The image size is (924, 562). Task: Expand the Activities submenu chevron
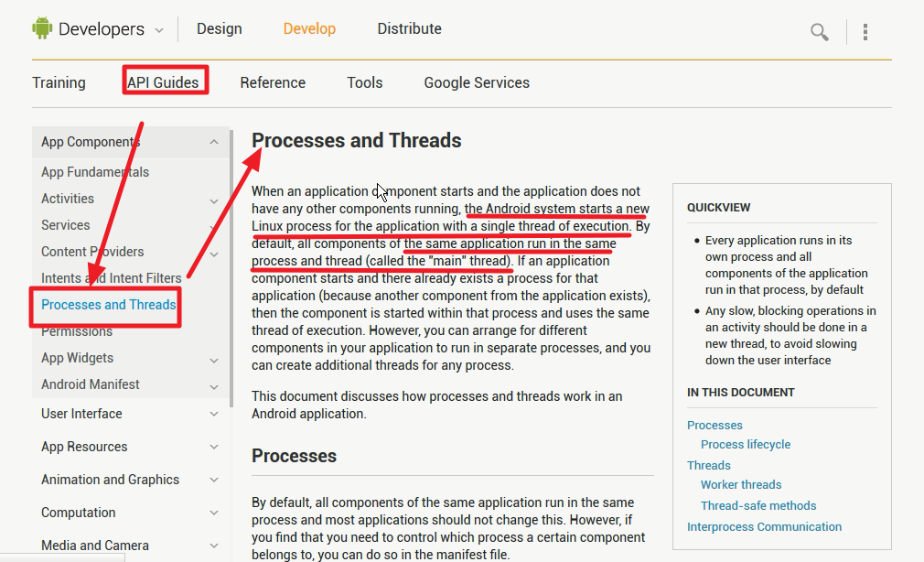pyautogui.click(x=214, y=201)
